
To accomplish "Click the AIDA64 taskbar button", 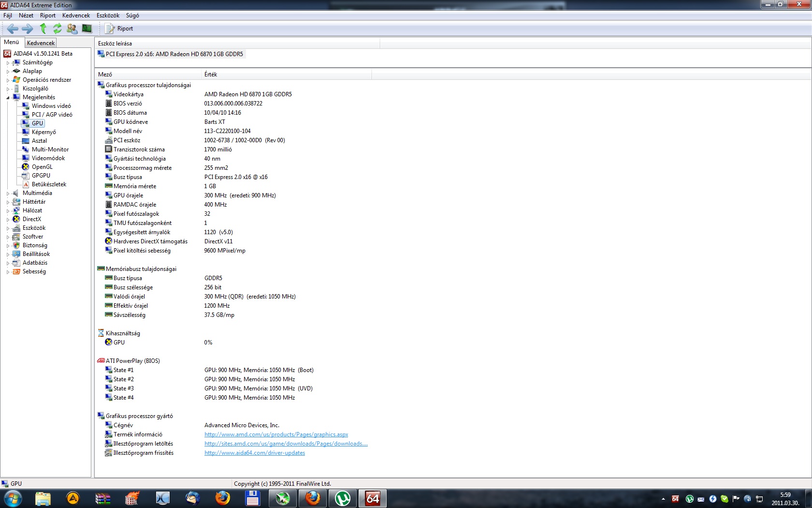I will [x=373, y=498].
